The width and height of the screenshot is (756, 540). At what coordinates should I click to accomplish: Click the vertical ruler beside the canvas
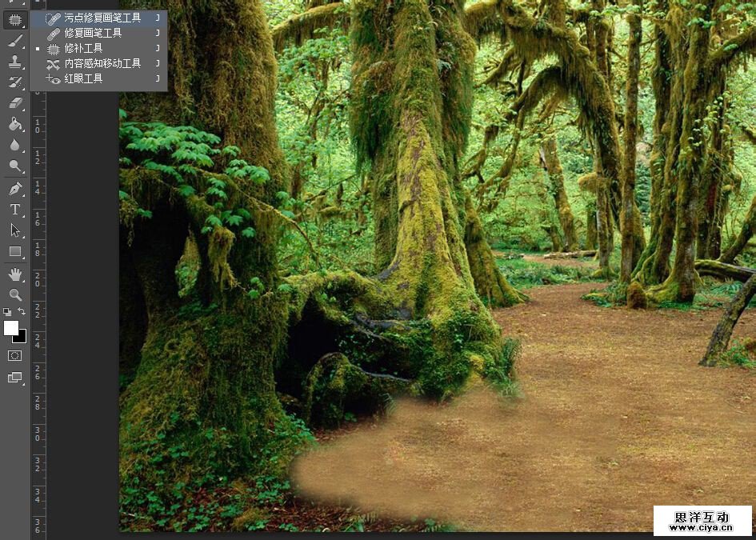pos(38,314)
